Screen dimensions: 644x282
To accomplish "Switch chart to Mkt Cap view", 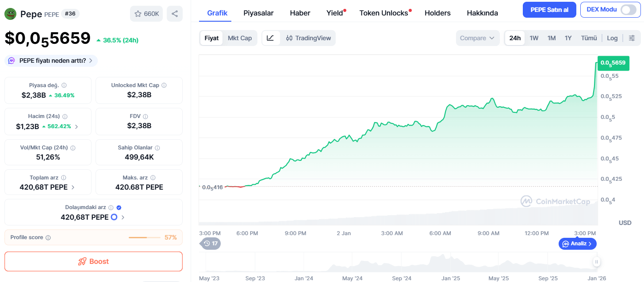I will (x=240, y=38).
